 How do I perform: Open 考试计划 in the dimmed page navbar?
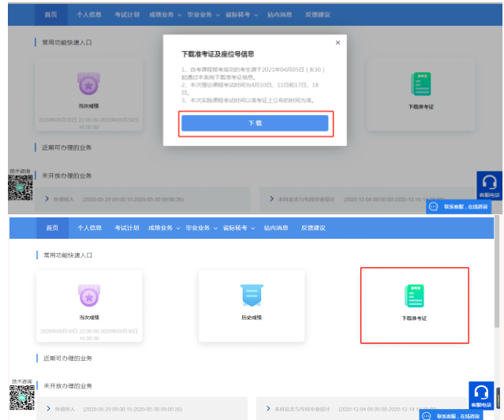click(127, 15)
